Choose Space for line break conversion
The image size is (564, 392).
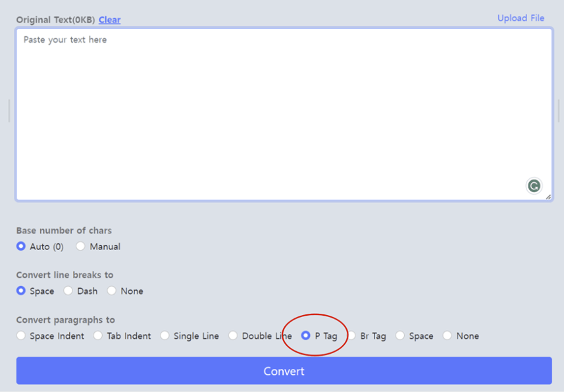[x=21, y=291]
